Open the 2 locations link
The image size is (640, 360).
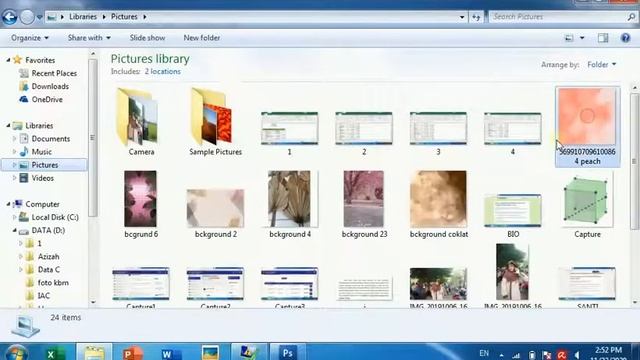click(x=162, y=71)
